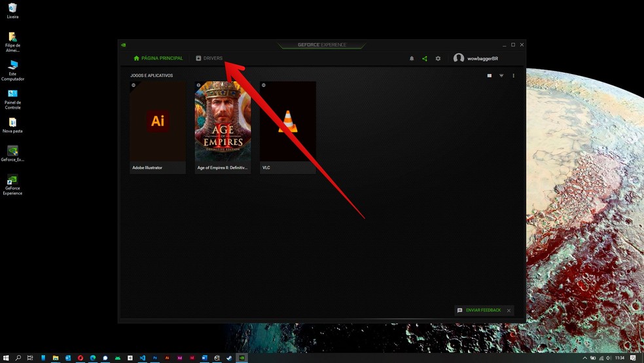
Task: Open the Filipe de Almei... desktop folder
Action: (x=12, y=42)
